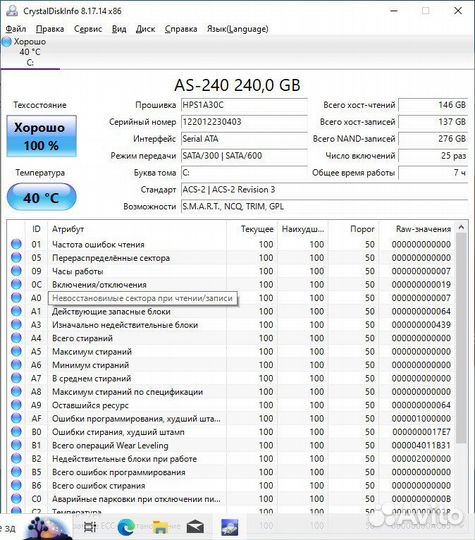Click the Возможности field S.M.A.R.T., NCQ, TRIM, GPL
This screenshot has height=540, width=475.
tap(324, 206)
